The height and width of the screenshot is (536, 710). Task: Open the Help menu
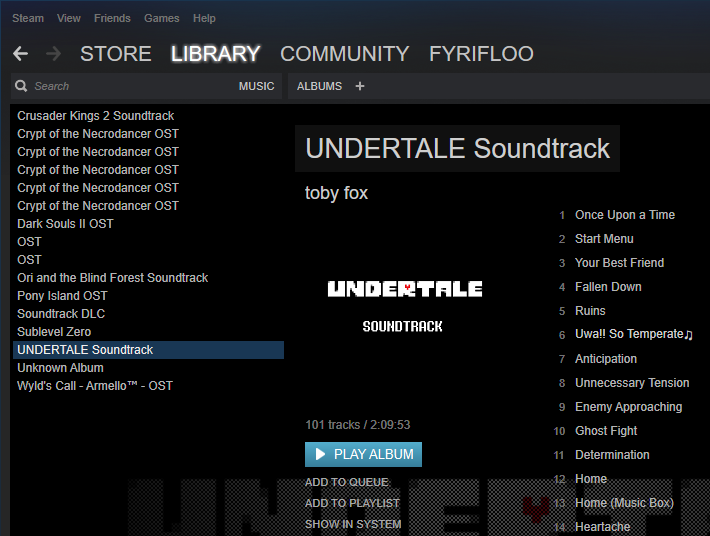tap(204, 18)
